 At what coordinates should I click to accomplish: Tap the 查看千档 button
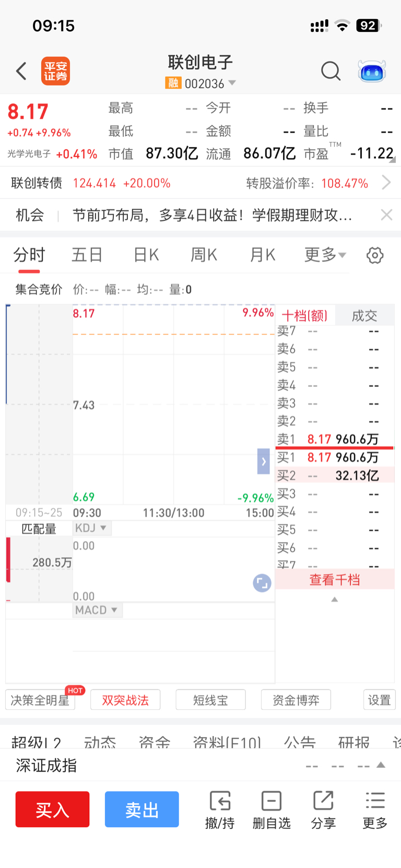tap(335, 579)
